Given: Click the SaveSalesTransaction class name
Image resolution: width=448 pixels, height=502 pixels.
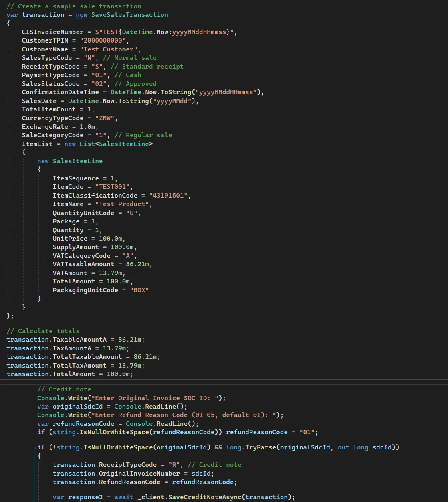Looking at the screenshot, I should pos(129,15).
